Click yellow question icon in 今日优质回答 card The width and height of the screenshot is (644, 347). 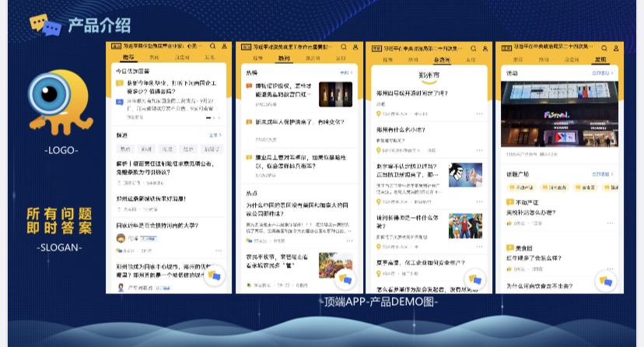coord(120,83)
